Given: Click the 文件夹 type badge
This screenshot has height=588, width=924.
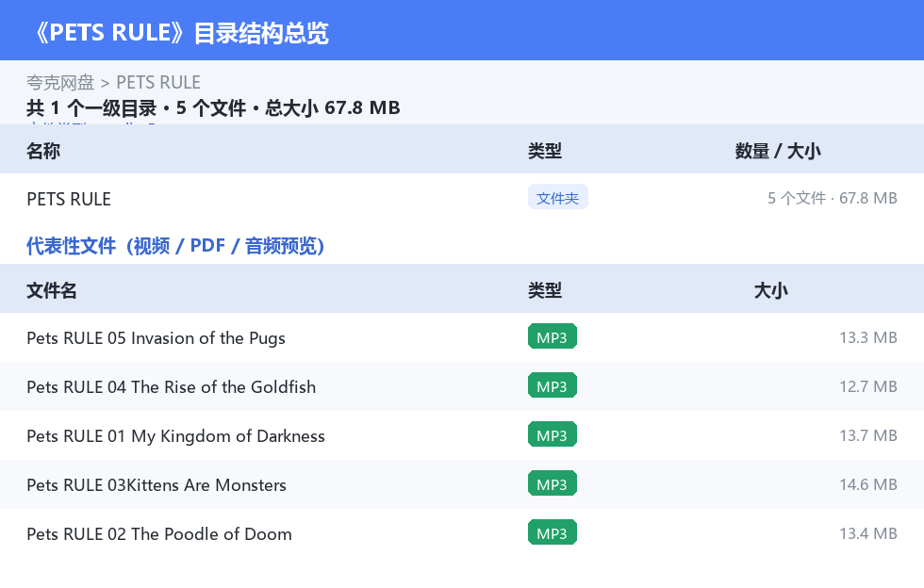Looking at the screenshot, I should tap(557, 198).
